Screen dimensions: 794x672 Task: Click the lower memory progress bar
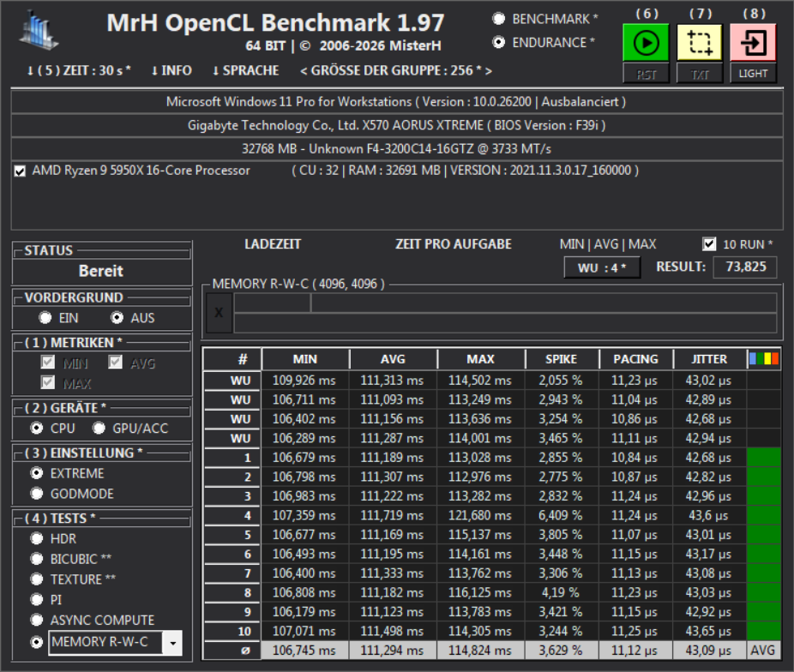coord(505,323)
